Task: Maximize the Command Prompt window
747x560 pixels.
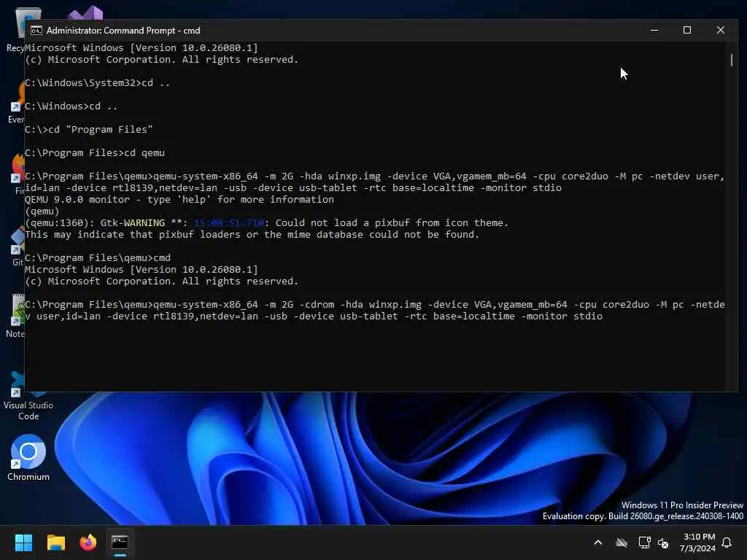Action: click(x=687, y=30)
